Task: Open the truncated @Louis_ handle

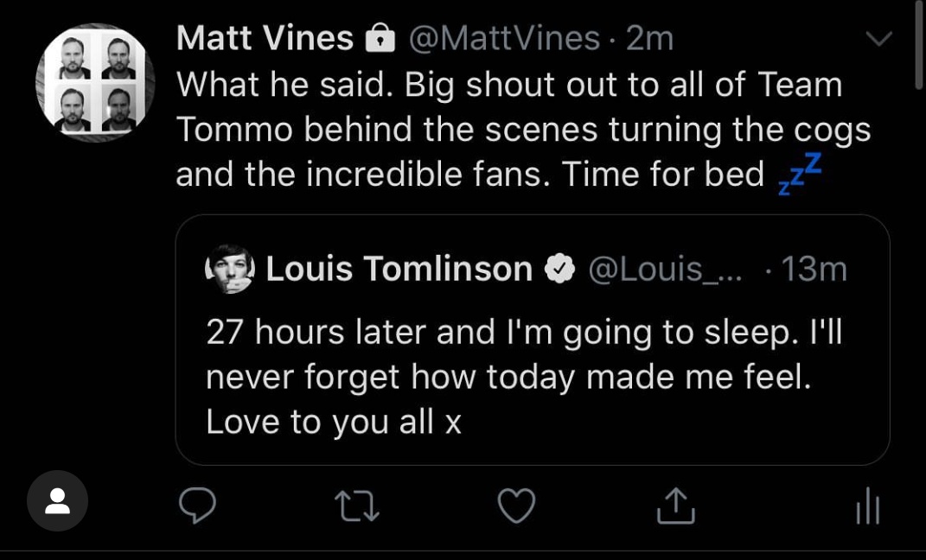Action: tap(661, 269)
